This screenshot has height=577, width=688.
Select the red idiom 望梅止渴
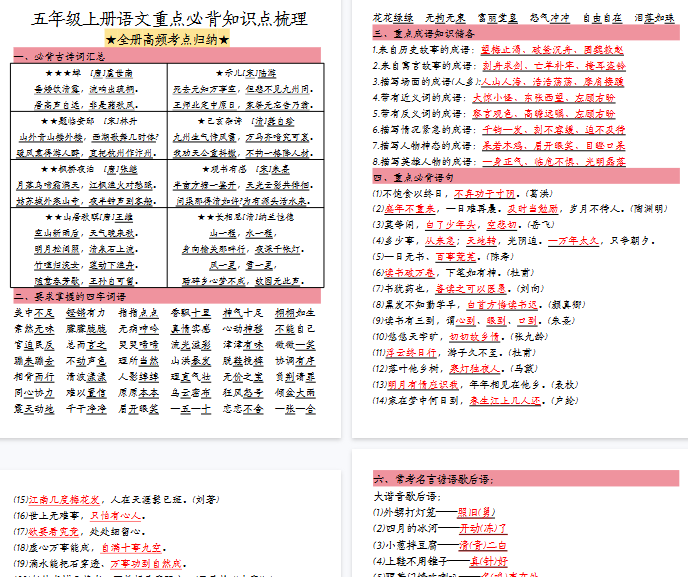[x=501, y=48]
